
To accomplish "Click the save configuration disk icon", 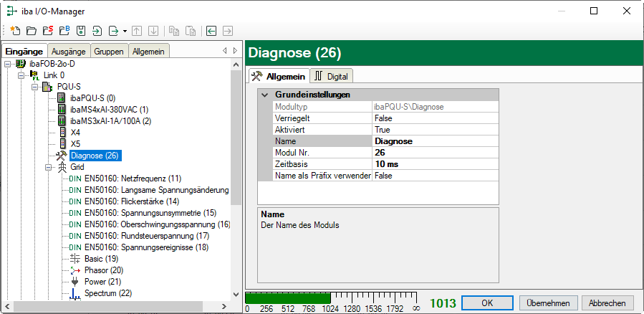I will 80,31.
